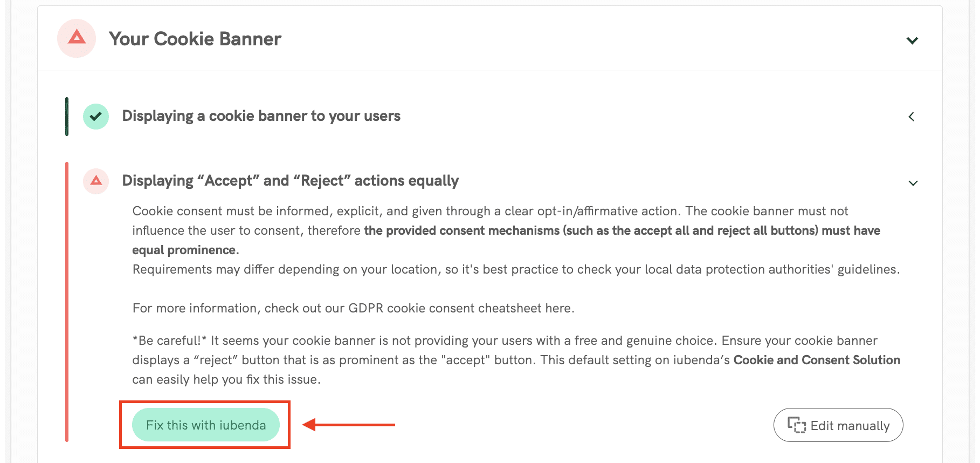Click the green vertical bar beside the checkmark
Screen dimensions: 980x463
[x=67, y=117]
